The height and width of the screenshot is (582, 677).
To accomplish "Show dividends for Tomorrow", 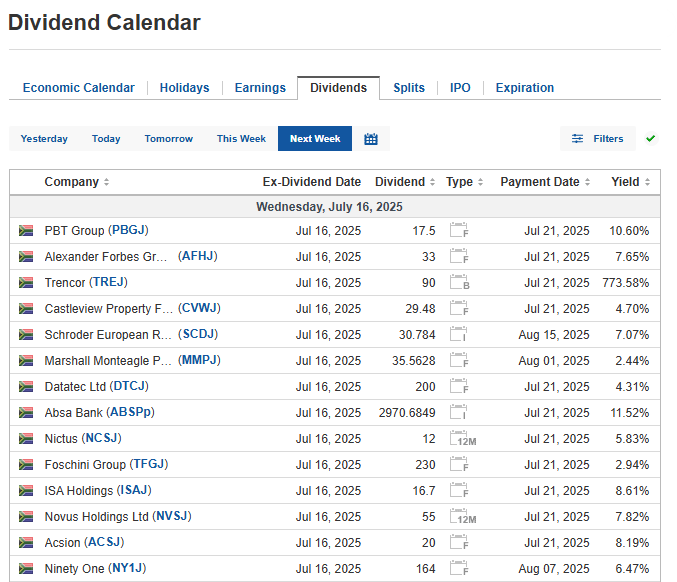I will (168, 139).
